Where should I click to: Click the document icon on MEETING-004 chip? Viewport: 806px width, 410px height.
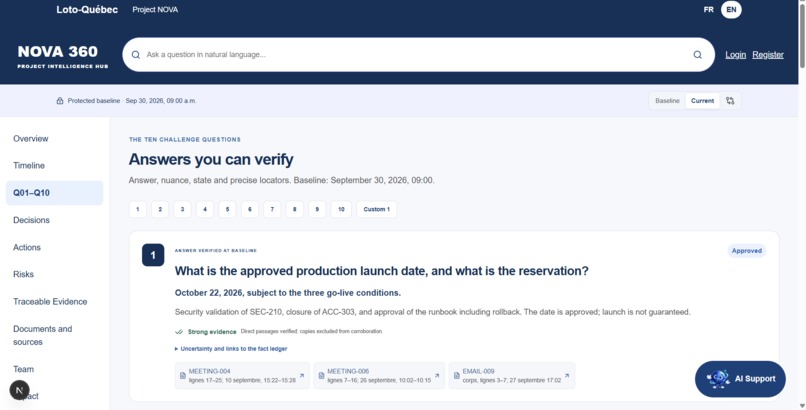[182, 376]
